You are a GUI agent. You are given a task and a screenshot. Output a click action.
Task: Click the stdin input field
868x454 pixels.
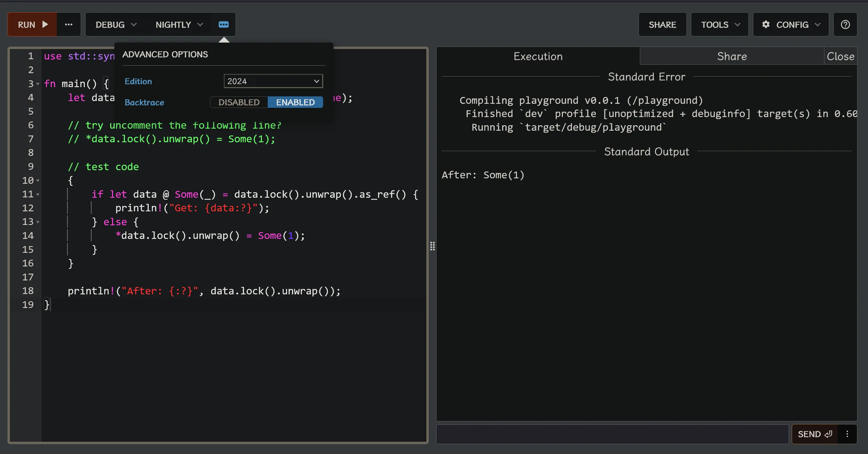click(612, 434)
